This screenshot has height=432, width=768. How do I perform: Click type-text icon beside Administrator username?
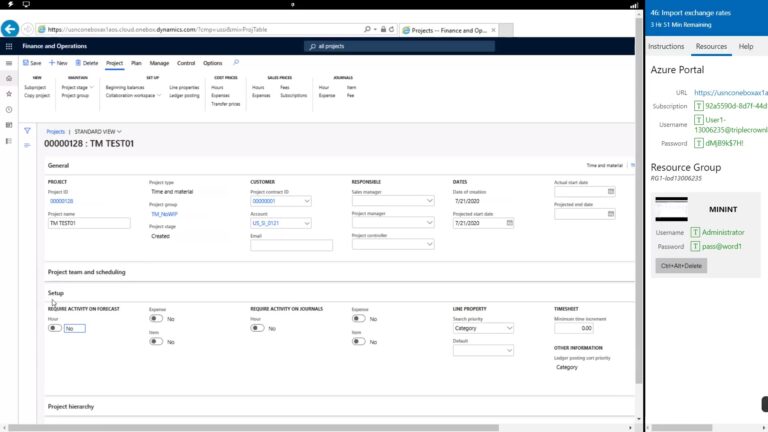click(695, 232)
